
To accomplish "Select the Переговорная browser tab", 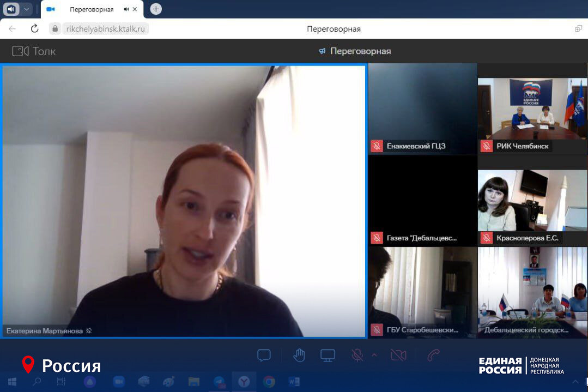I will pyautogui.click(x=92, y=9).
